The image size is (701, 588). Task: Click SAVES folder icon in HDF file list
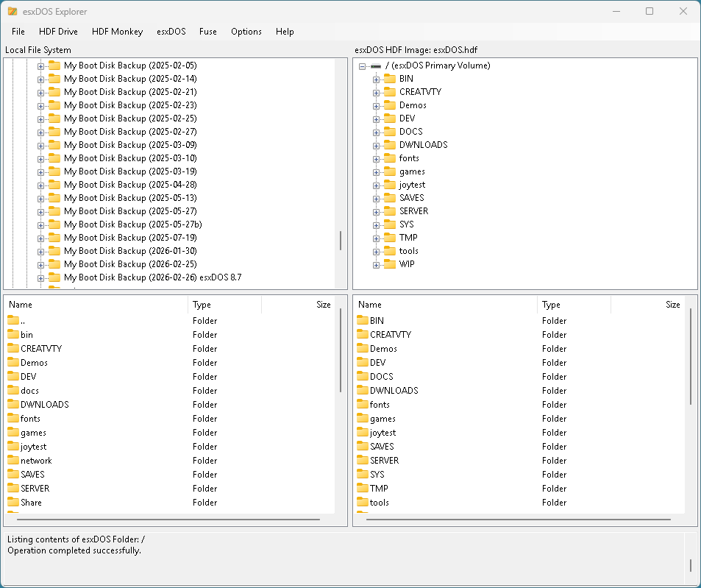tap(362, 446)
